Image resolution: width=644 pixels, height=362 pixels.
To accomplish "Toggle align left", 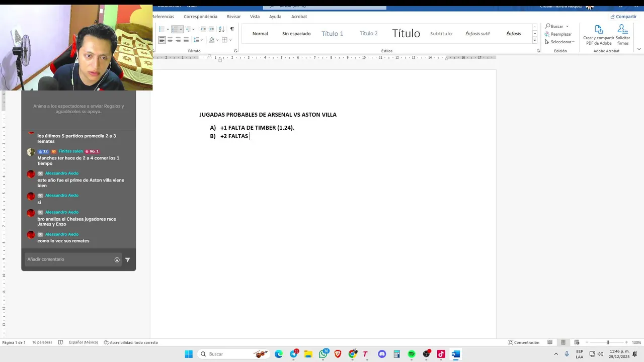I will [x=162, y=40].
